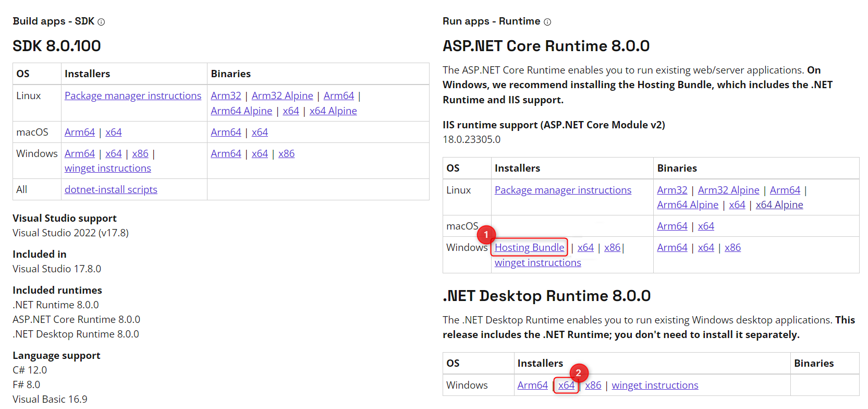Download ASP.NET Core Windows x64 binary
The width and height of the screenshot is (868, 409).
point(706,247)
